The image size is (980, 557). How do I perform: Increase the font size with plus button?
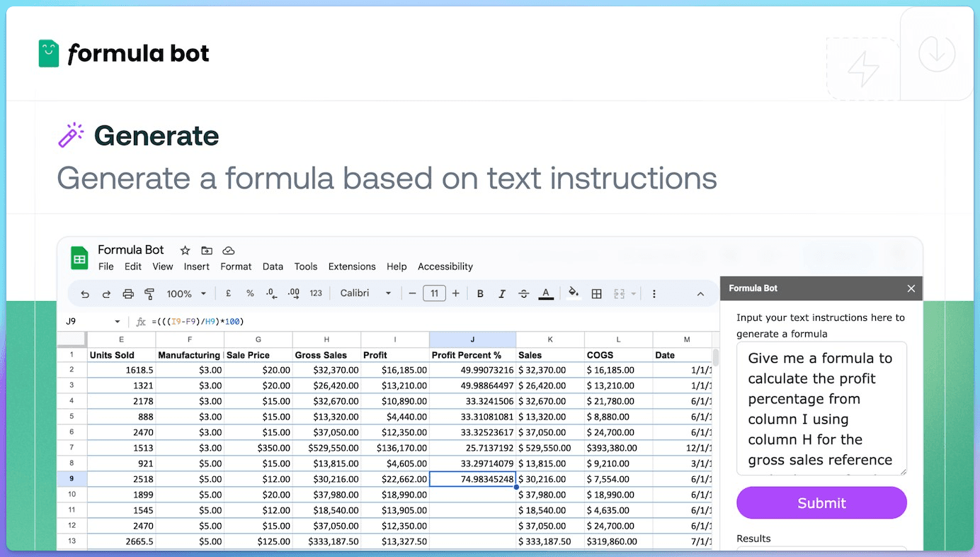tap(455, 293)
